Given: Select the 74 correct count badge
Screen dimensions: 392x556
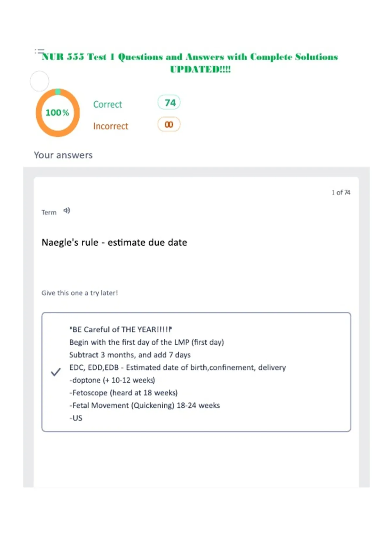Looking at the screenshot, I should click(x=169, y=103).
